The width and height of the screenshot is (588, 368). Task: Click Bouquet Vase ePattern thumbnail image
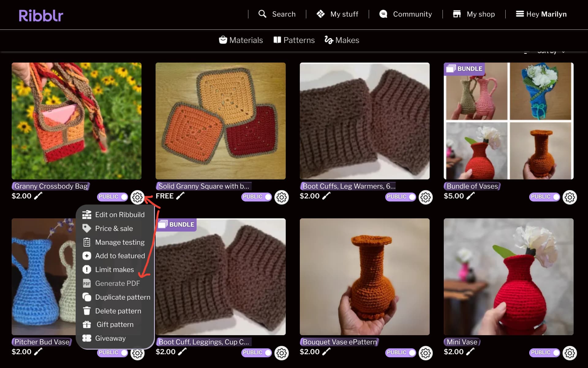click(364, 277)
